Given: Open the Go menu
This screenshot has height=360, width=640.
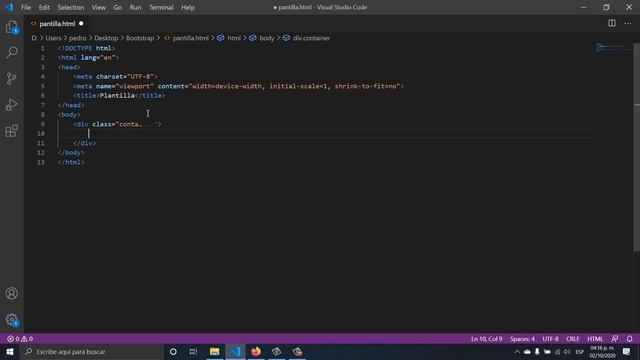Looking at the screenshot, I should 118,7.
